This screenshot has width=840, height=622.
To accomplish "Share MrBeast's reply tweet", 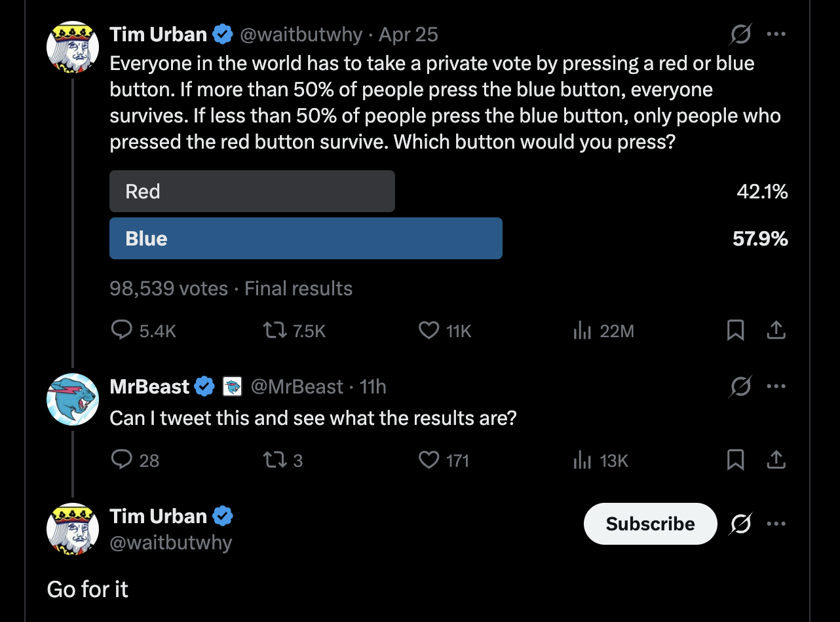I will coord(776,460).
